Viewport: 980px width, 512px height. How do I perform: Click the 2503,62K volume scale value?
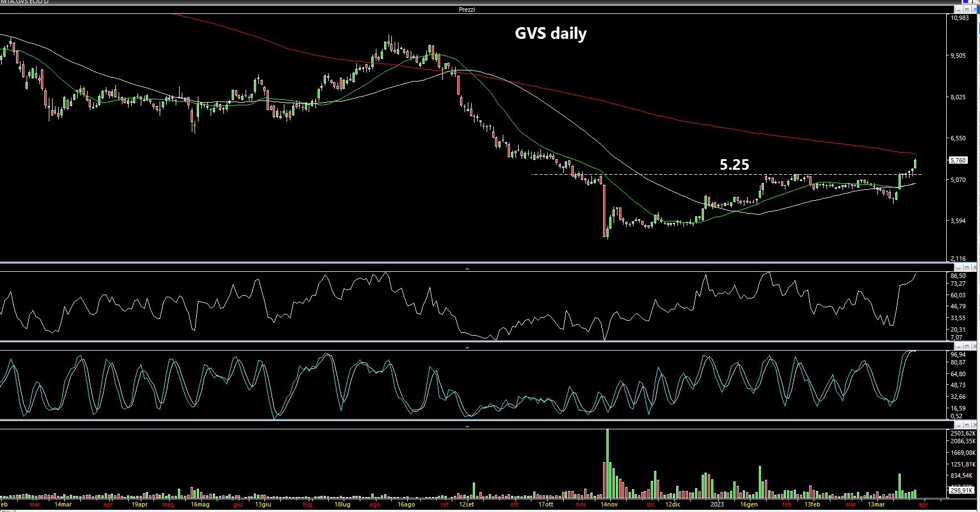click(x=963, y=433)
